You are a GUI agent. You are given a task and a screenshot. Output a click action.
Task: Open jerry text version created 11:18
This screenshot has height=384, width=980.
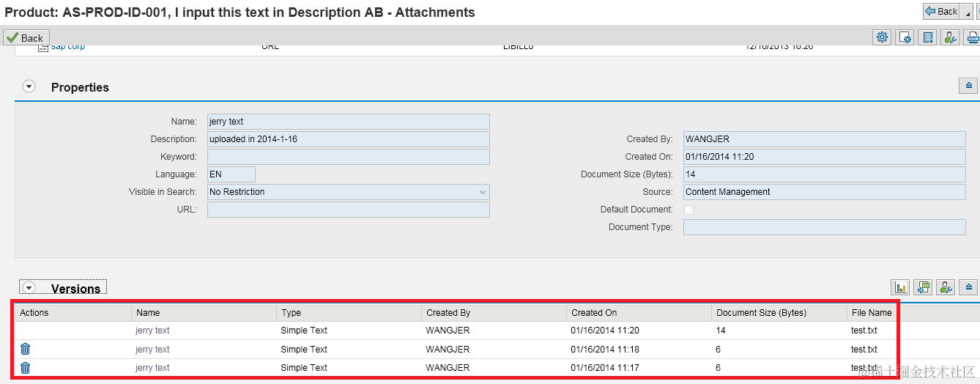(152, 350)
